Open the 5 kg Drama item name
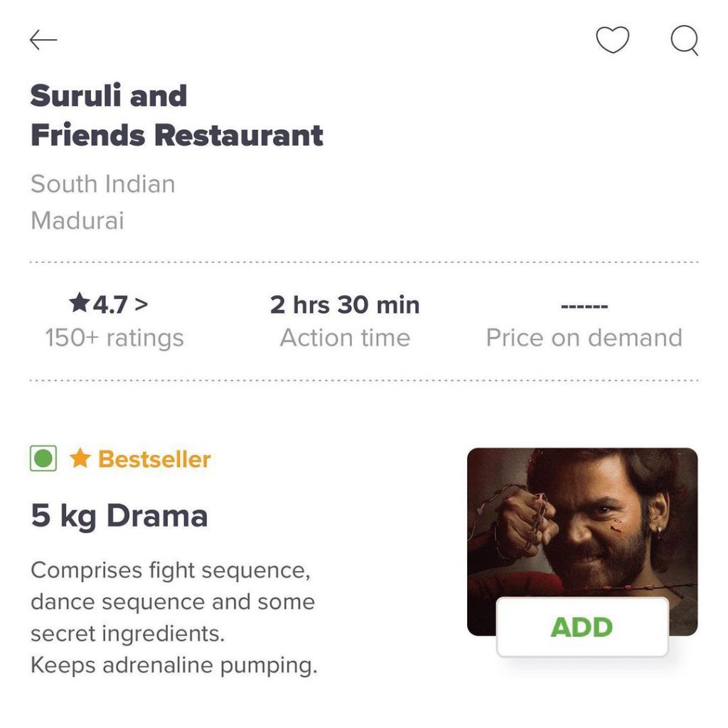728x728 pixels. (119, 516)
